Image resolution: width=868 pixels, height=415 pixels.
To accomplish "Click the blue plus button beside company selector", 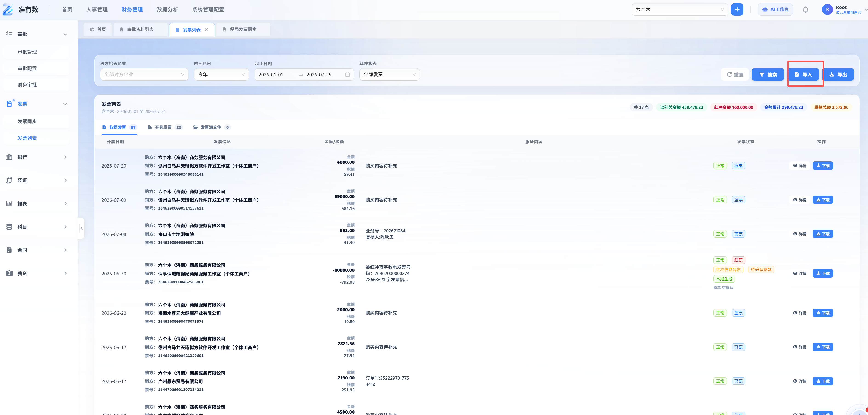I will [x=737, y=9].
